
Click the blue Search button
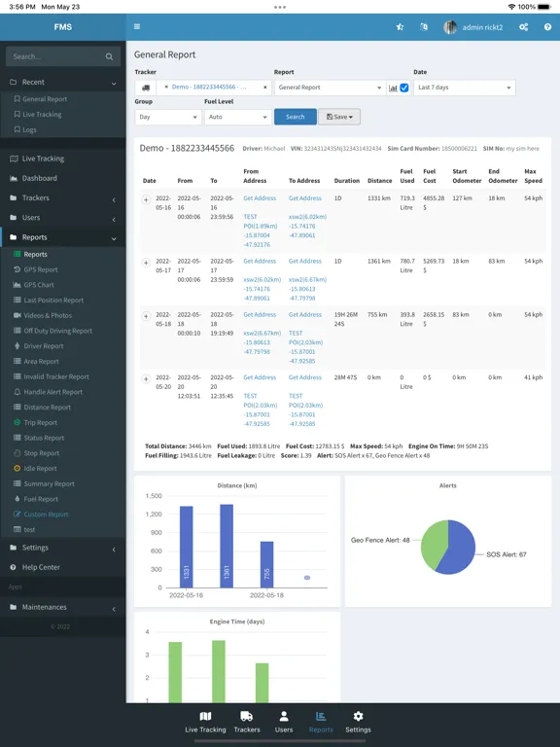coord(296,117)
